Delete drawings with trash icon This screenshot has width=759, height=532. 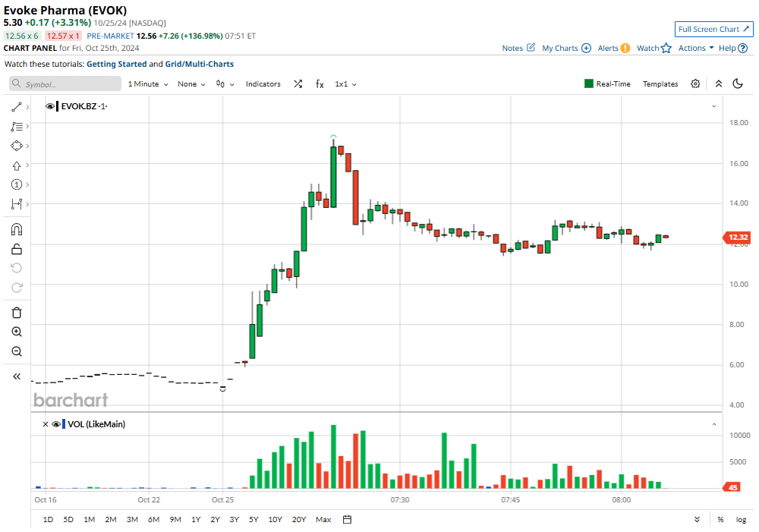point(17,313)
